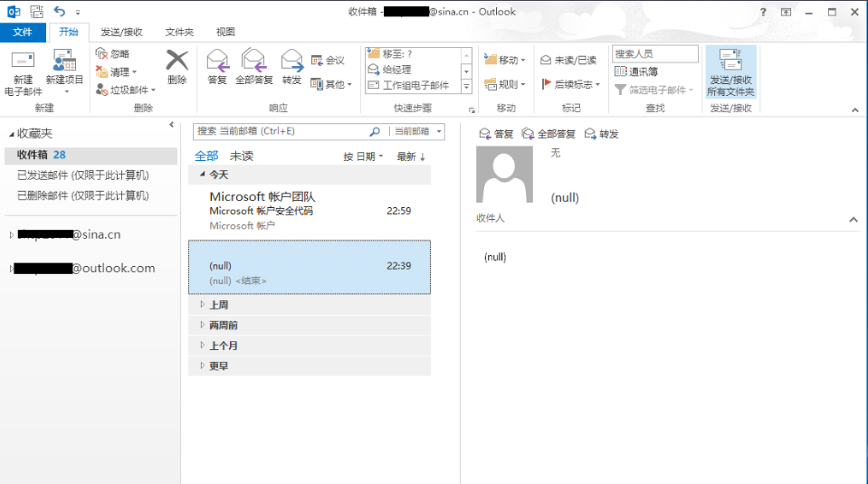This screenshot has width=868, height=484.
Task: Click the 答复 (Reply) ribbon icon
Action: pyautogui.click(x=217, y=62)
